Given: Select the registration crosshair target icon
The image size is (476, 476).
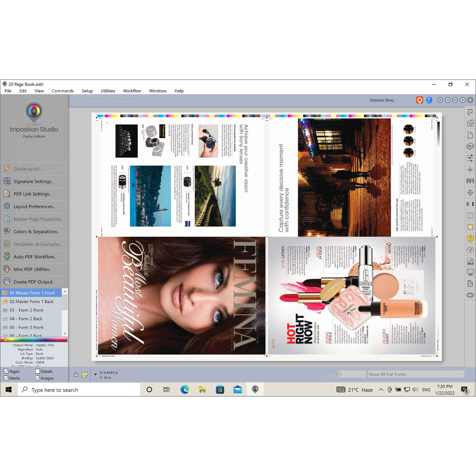Looking at the screenshot, I should pos(470,192).
